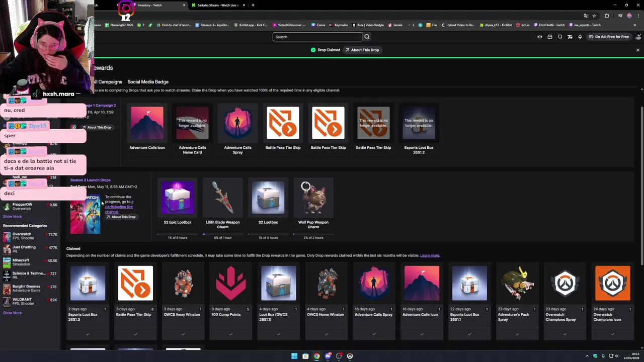
Task: Open Prime Loot crown icon
Action: tap(540, 37)
